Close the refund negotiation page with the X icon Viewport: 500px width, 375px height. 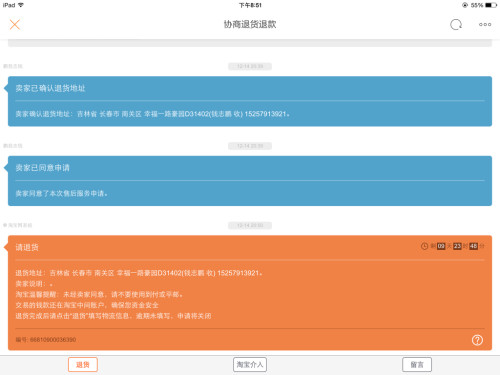(x=15, y=24)
